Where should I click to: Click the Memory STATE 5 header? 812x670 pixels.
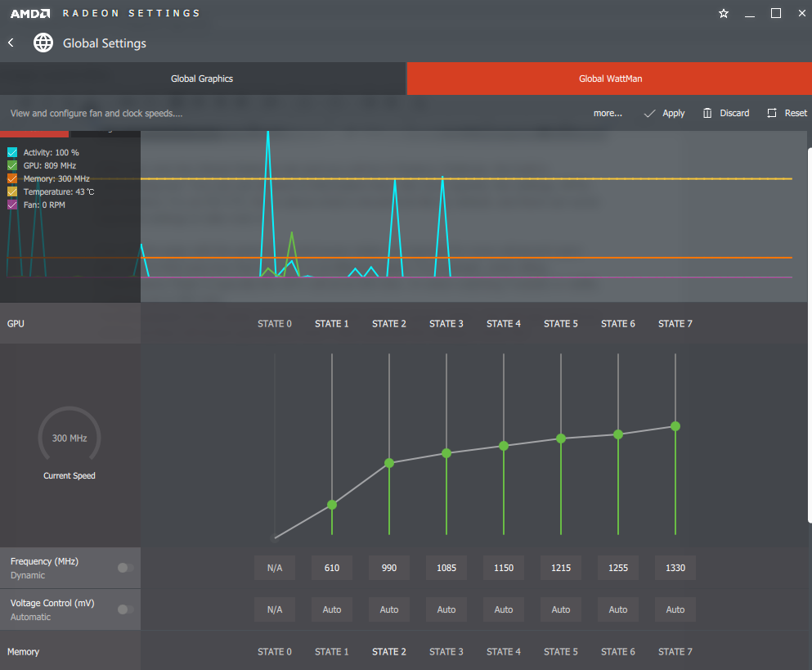pyautogui.click(x=561, y=651)
